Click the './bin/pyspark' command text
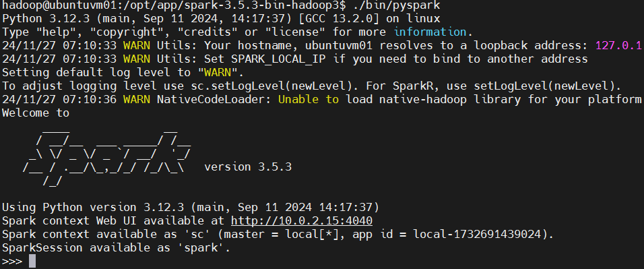The width and height of the screenshot is (644, 269). pyautogui.click(x=397, y=6)
